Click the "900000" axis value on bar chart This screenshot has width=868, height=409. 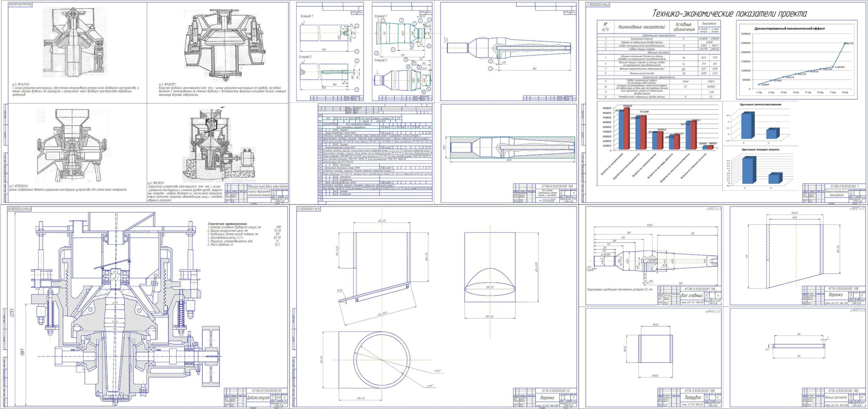coord(606,108)
